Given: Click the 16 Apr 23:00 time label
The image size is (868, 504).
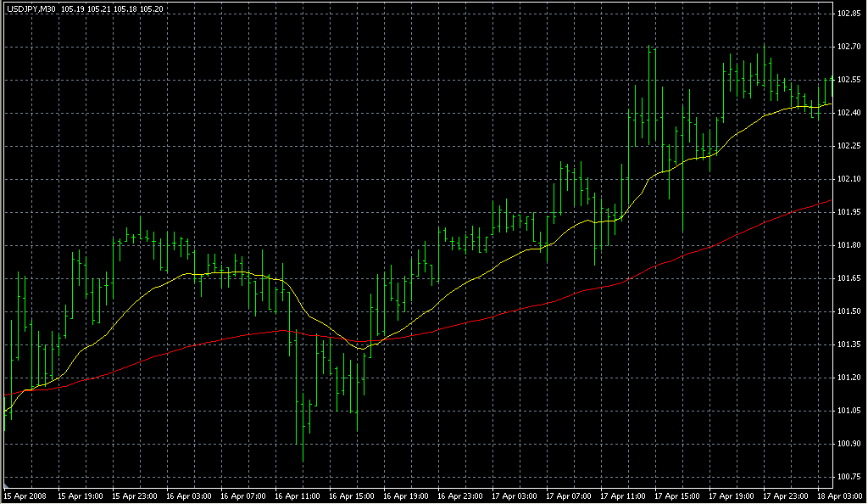Looking at the screenshot, I should click(461, 495).
